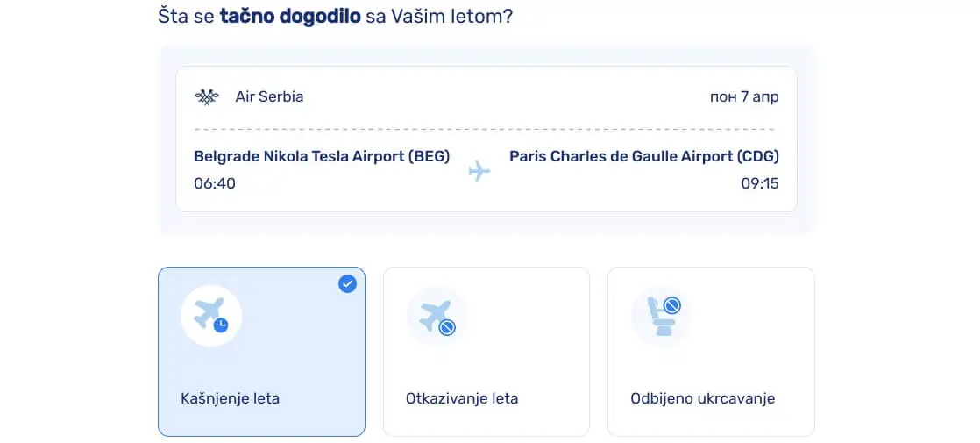Click the blue checkmark on Kašnjenje leta
The image size is (980, 443).
(347, 284)
